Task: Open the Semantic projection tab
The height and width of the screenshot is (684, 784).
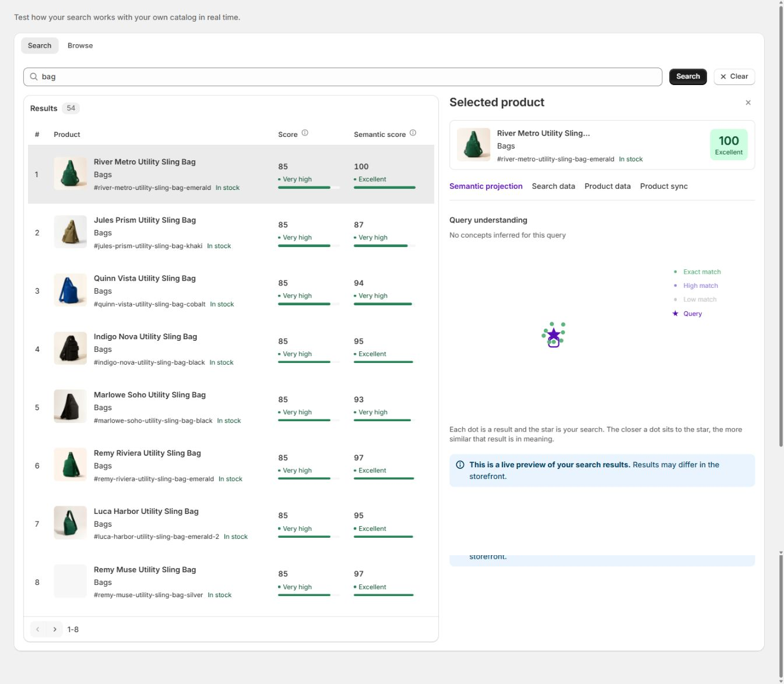Action: pyautogui.click(x=486, y=186)
